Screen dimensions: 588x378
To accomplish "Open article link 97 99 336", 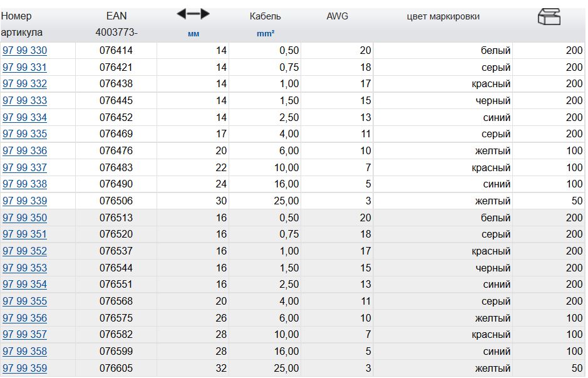I will point(24,151).
